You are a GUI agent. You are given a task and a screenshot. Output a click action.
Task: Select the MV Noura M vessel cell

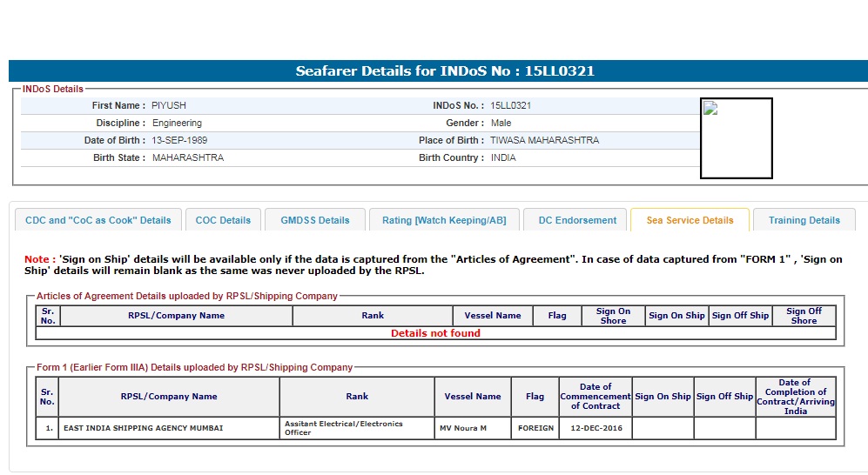463,428
